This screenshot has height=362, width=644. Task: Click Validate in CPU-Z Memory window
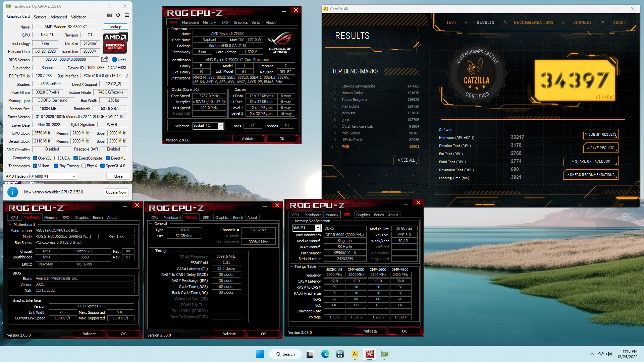[x=229, y=334]
